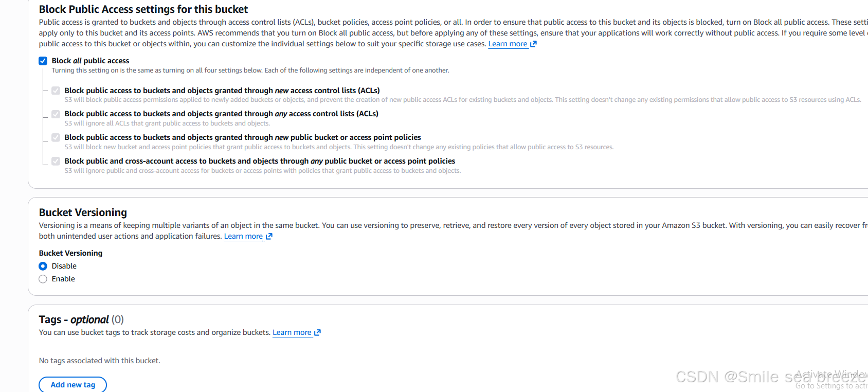
Task: Click the Add new tag button
Action: [73, 384]
